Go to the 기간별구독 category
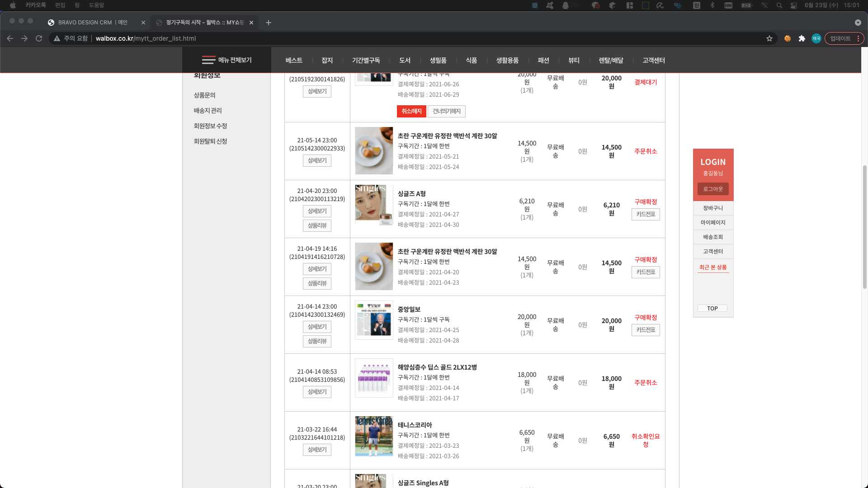868x488 pixels. 366,60
